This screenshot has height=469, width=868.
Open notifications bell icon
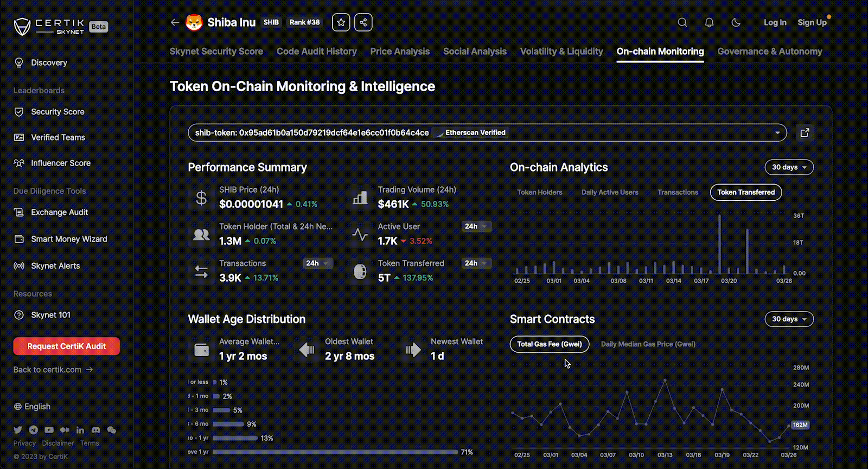pyautogui.click(x=709, y=22)
